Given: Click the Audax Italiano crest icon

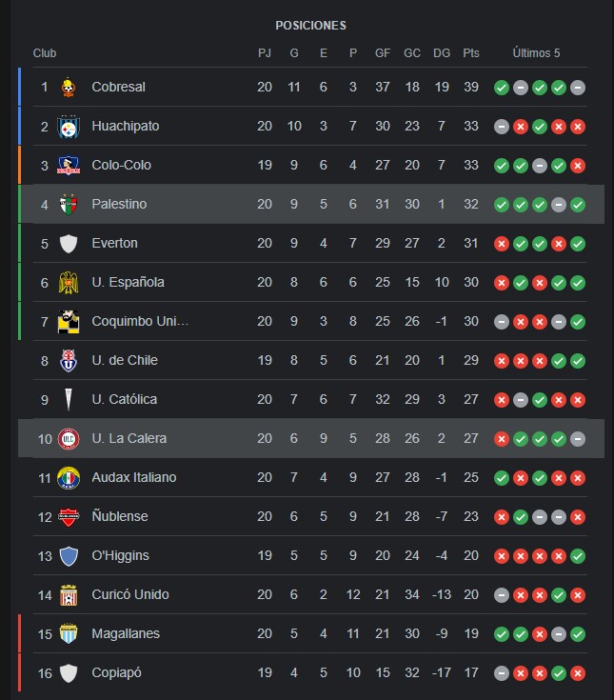Looking at the screenshot, I should pyautogui.click(x=69, y=478).
